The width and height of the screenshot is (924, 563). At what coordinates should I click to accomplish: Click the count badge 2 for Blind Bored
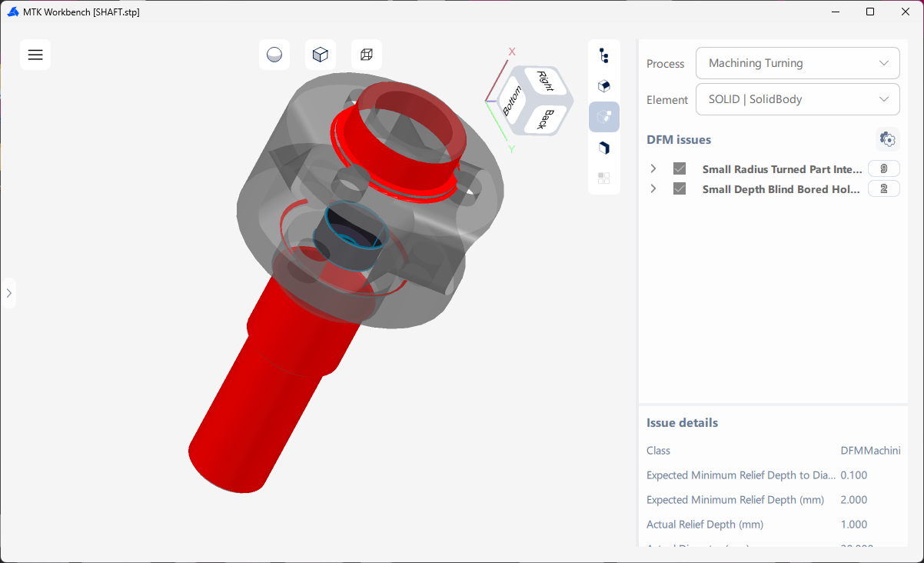click(884, 188)
